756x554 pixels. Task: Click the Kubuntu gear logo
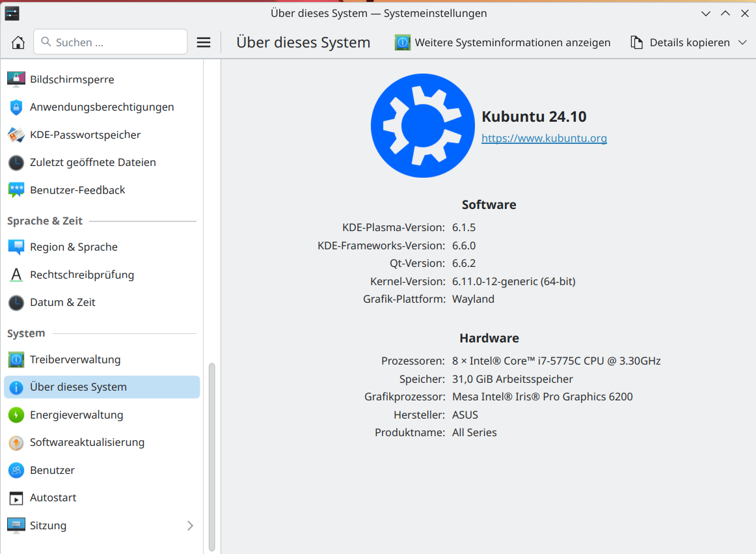(422, 126)
